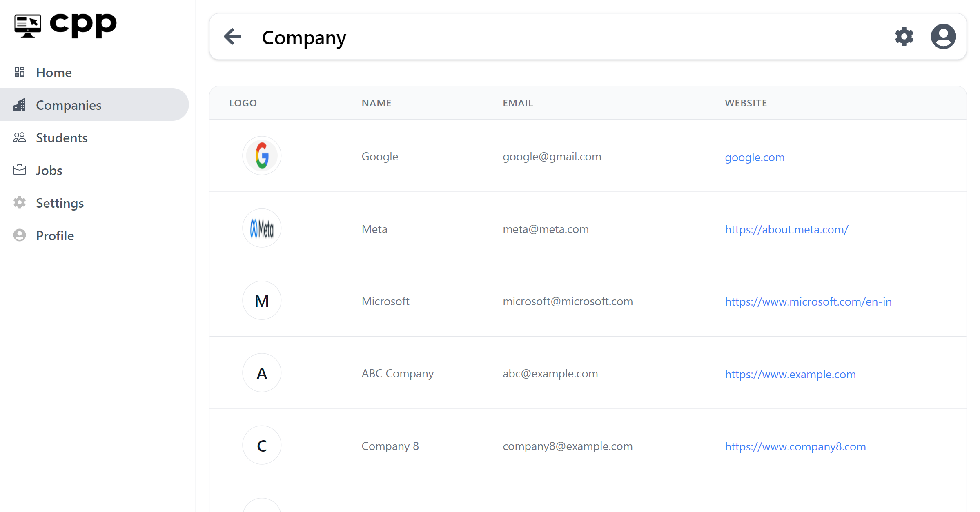Open Profile in the sidebar
Image resolution: width=980 pixels, height=512 pixels.
[94, 235]
